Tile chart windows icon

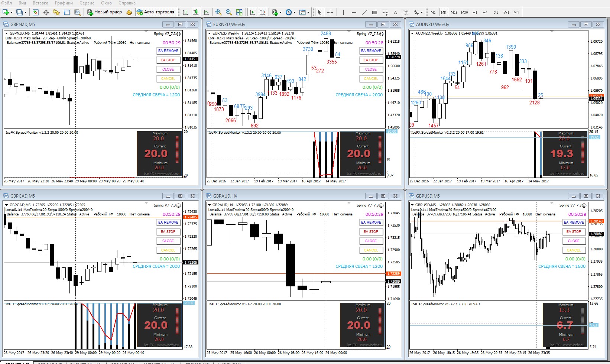tap(239, 12)
